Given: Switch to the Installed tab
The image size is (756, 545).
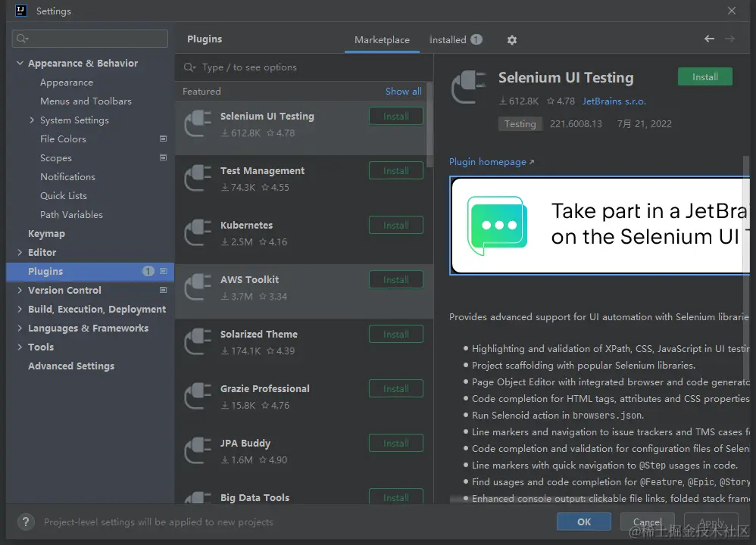Looking at the screenshot, I should 455,40.
